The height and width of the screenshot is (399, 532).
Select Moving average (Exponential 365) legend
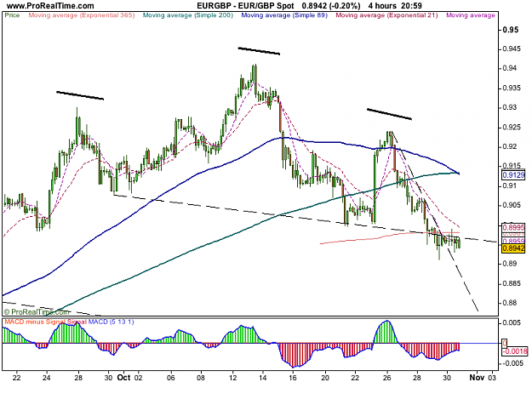pyautogui.click(x=82, y=15)
